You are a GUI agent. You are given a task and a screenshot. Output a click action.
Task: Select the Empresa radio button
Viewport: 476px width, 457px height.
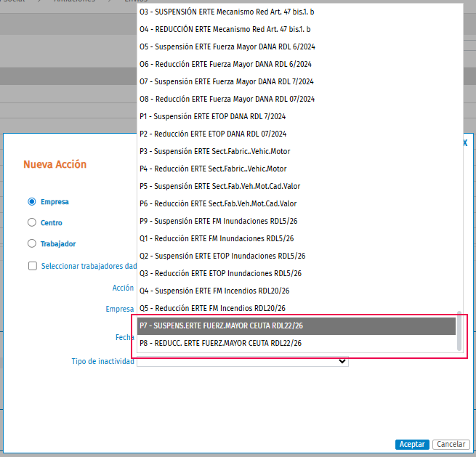click(32, 202)
